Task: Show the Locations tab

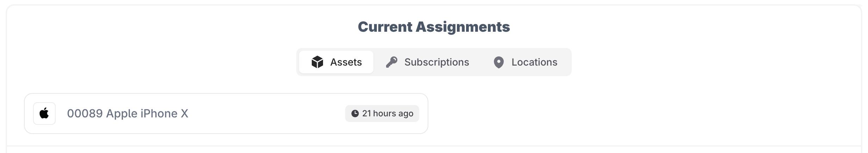Action: pyautogui.click(x=526, y=62)
